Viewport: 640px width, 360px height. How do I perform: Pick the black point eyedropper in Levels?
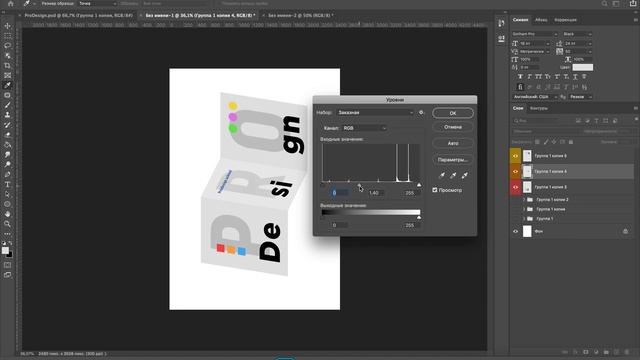[x=442, y=176]
